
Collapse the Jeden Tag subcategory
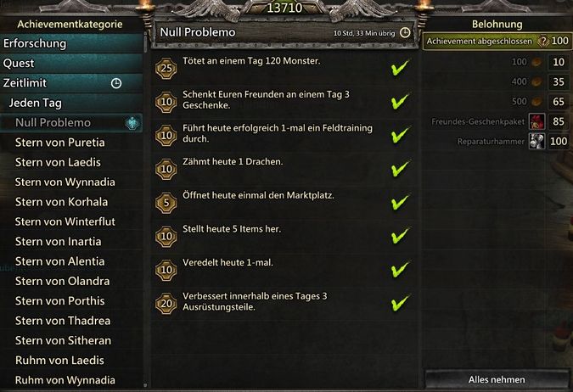pos(72,103)
